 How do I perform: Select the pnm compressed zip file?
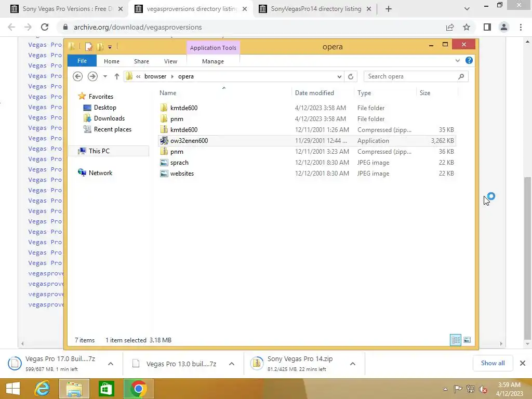177,152
